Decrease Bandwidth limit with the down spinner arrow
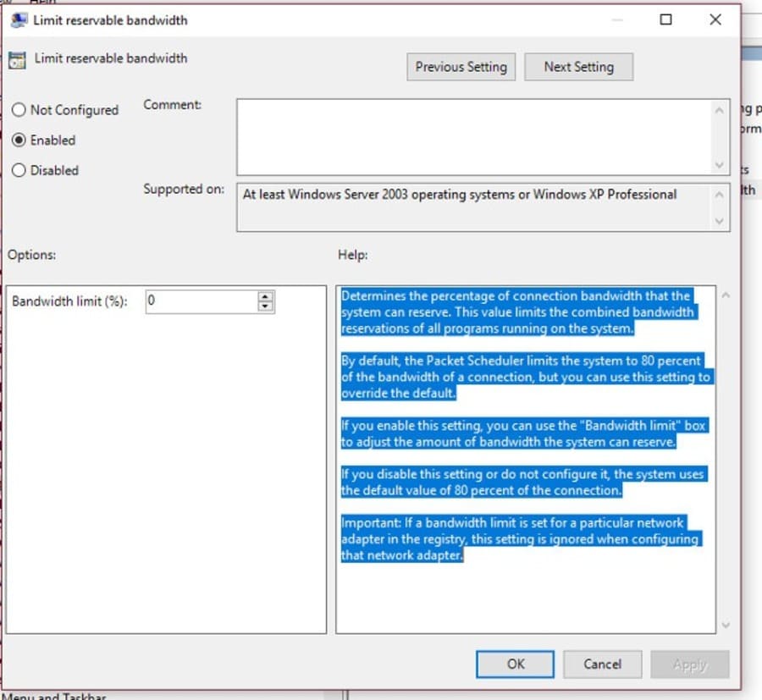762x700 pixels. (x=265, y=306)
